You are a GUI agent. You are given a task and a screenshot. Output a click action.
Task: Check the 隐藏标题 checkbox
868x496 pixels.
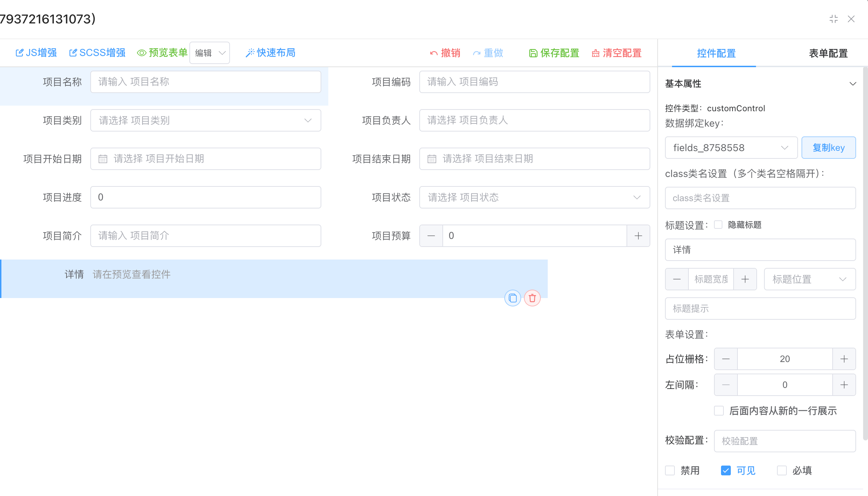[718, 225]
